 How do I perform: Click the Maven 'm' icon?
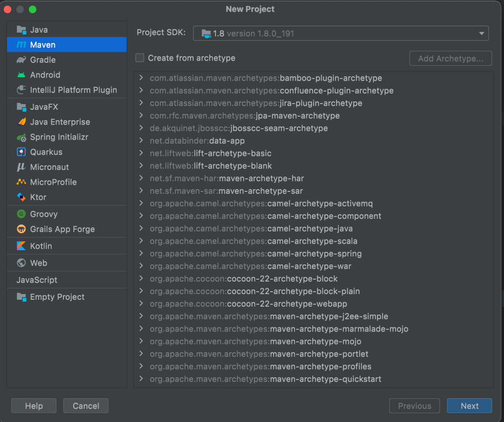(x=21, y=45)
